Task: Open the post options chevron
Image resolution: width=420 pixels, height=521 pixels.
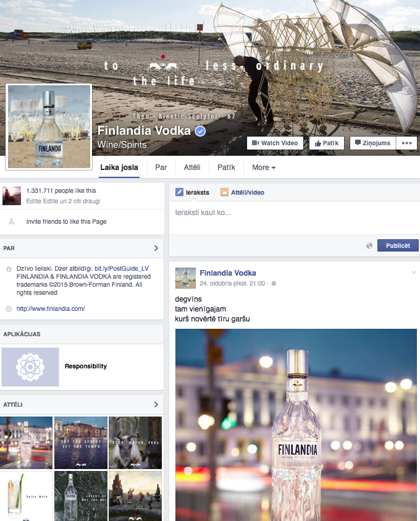Action: point(414,272)
